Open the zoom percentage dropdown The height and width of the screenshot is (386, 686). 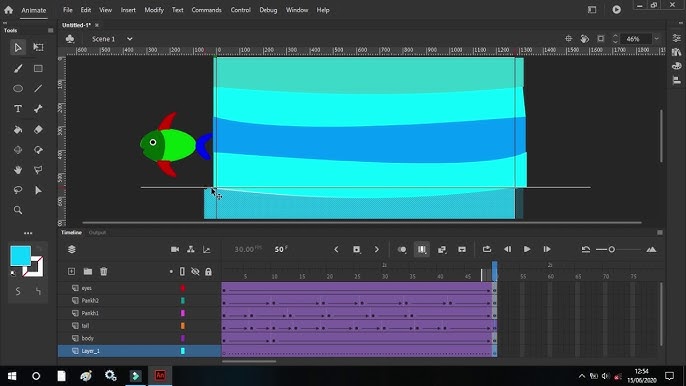coord(656,39)
